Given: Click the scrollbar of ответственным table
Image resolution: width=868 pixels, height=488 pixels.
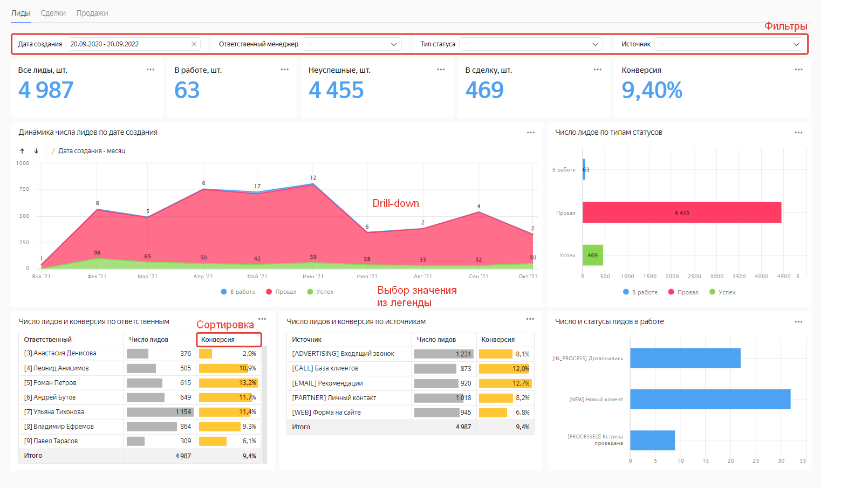Looking at the screenshot, I should click(x=264, y=404).
